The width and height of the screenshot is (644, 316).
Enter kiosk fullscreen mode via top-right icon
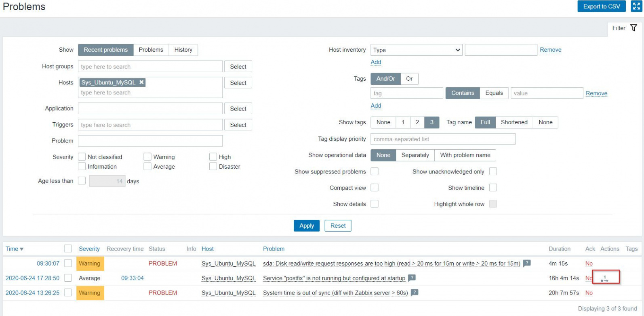[636, 6]
